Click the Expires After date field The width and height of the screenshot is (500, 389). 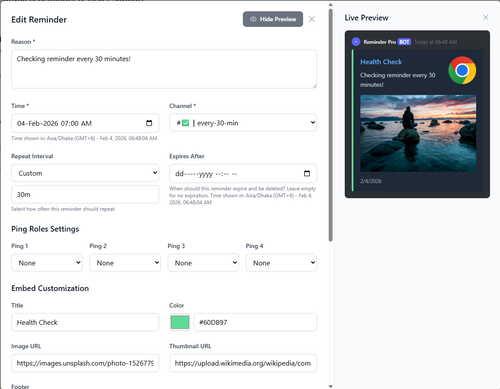coord(243,173)
